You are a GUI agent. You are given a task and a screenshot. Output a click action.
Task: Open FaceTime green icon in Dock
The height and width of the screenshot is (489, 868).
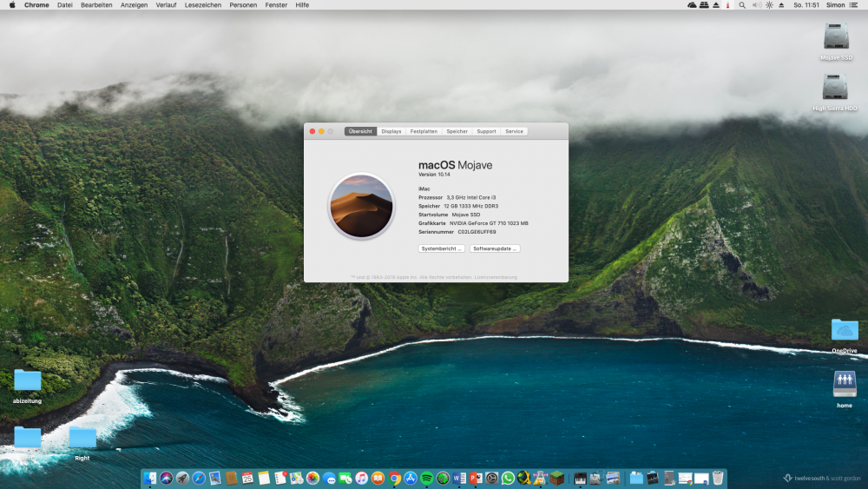click(x=345, y=478)
